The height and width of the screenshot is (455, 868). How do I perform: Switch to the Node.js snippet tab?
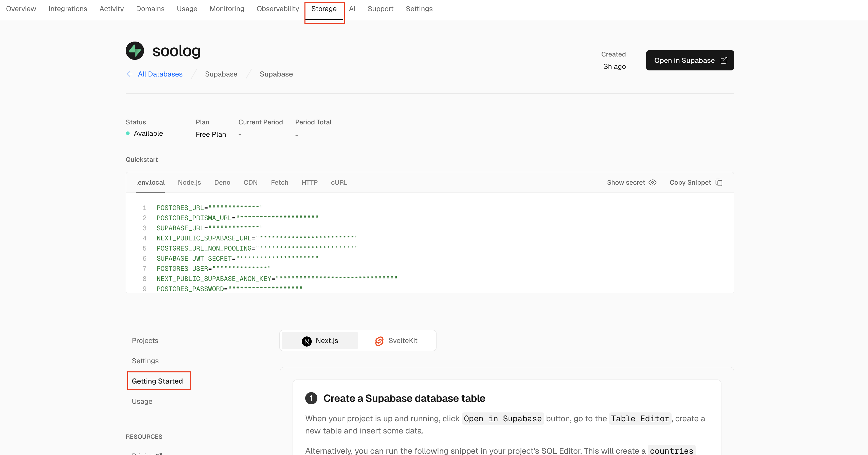point(189,183)
